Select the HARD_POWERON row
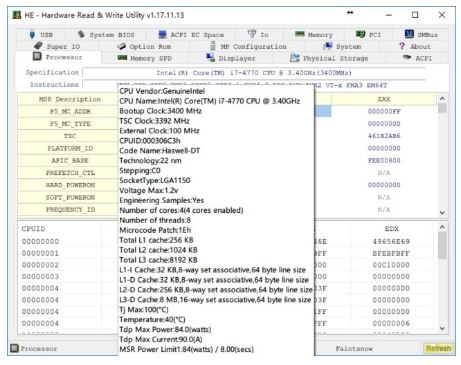 (70, 185)
